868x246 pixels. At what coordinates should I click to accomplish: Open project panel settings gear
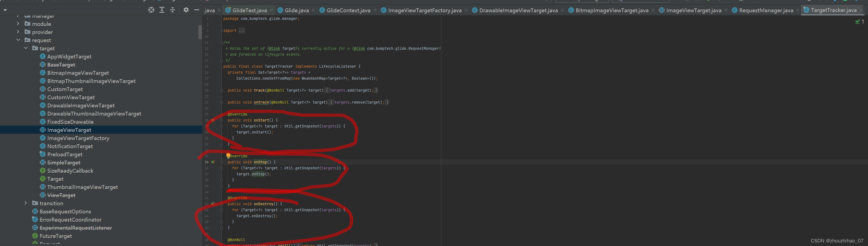(186, 10)
